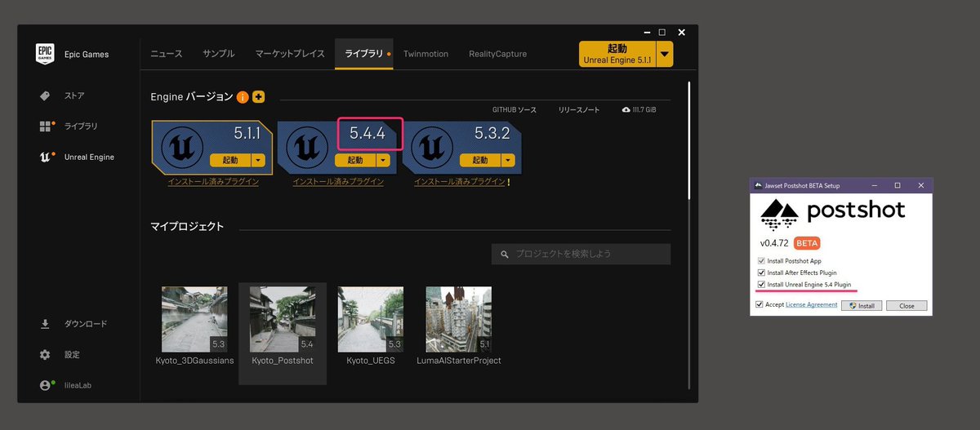Viewport: 980px width, 430px height.
Task: Switch to the ニュース tab
Action: pyautogui.click(x=167, y=54)
